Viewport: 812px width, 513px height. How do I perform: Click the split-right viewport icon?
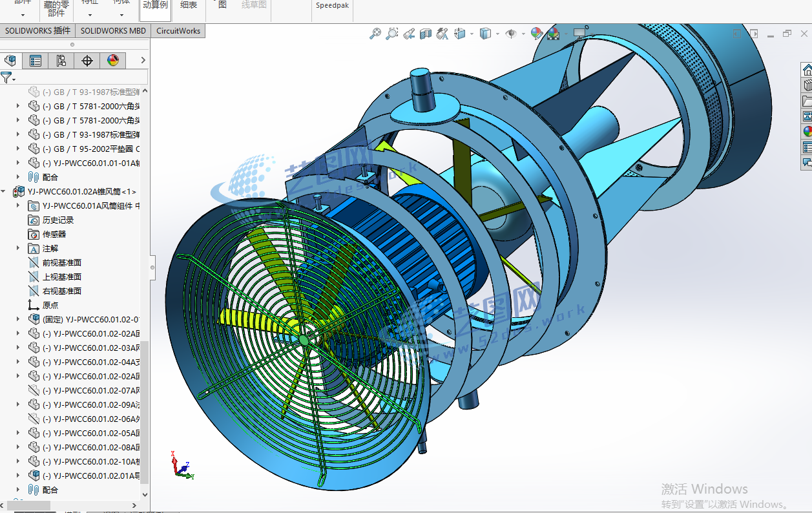(x=753, y=33)
